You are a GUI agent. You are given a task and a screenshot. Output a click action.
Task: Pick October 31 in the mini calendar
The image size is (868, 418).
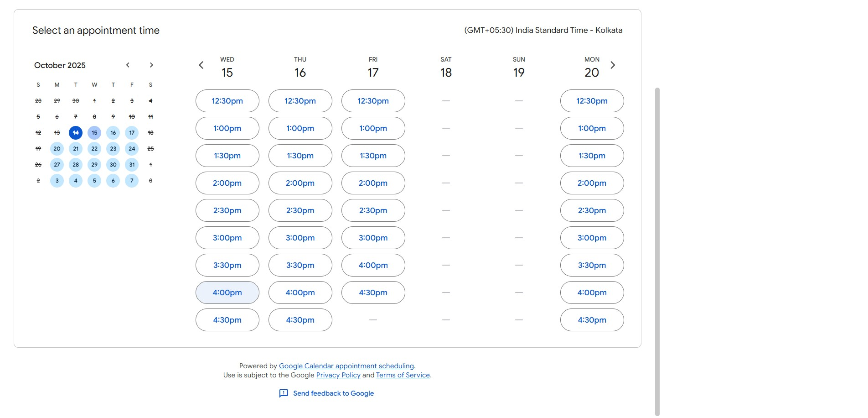[132, 165]
